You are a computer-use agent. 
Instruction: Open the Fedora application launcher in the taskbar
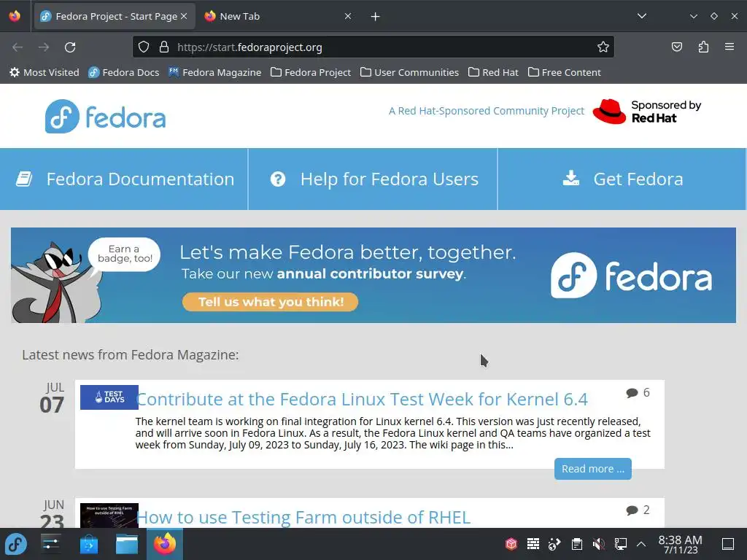click(x=16, y=544)
